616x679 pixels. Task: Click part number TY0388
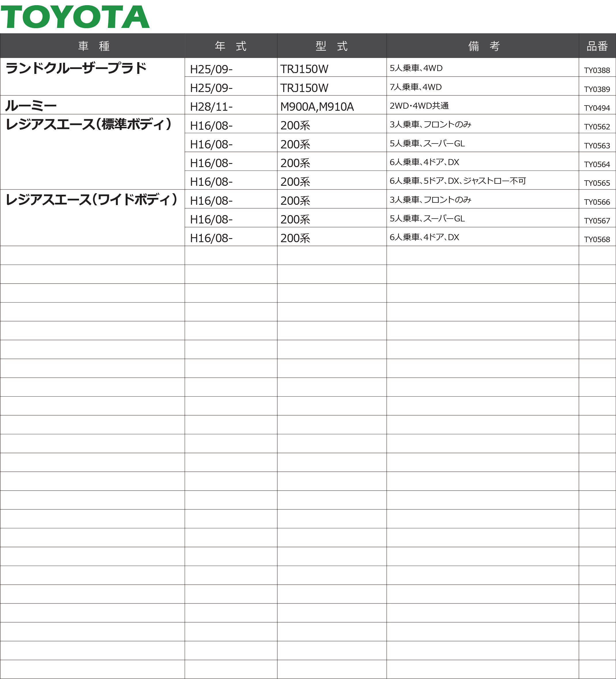597,70
